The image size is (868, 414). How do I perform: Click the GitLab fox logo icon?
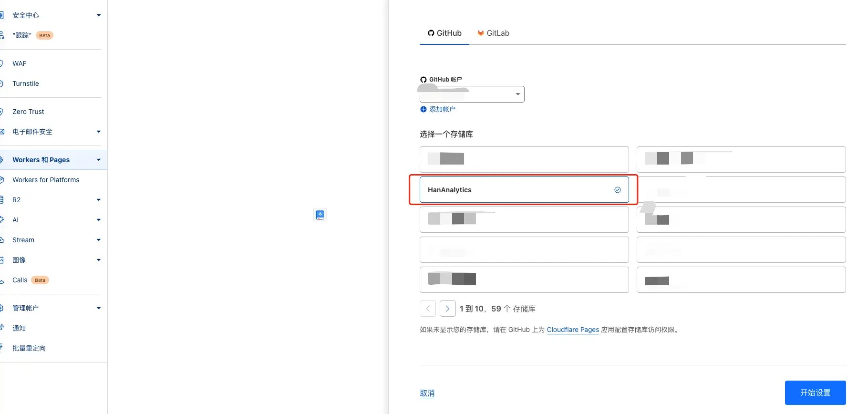(x=481, y=33)
